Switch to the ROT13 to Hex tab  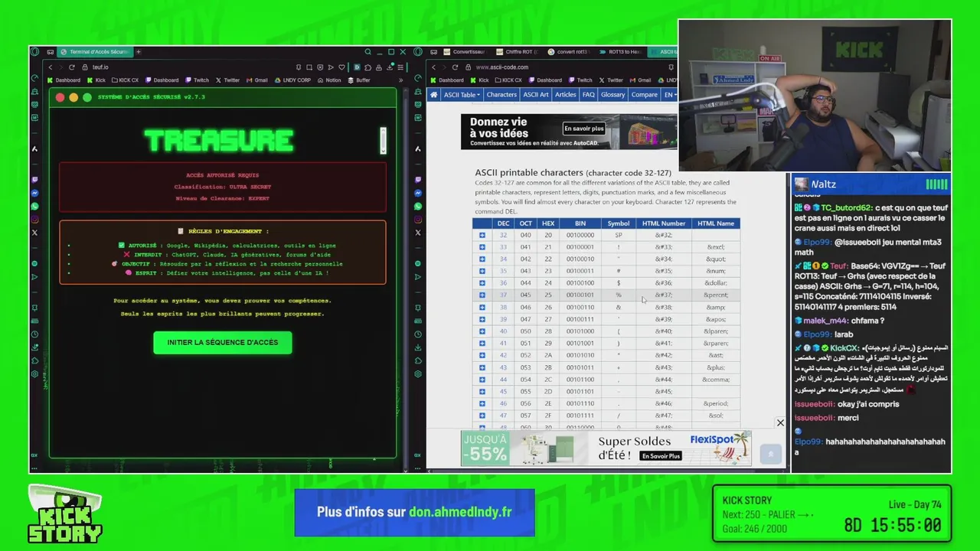[x=621, y=52]
